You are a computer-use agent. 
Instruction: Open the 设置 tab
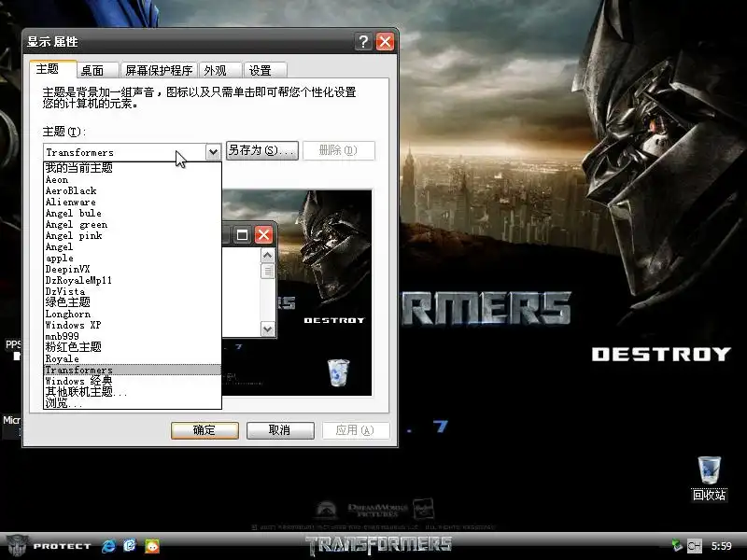[x=265, y=71]
